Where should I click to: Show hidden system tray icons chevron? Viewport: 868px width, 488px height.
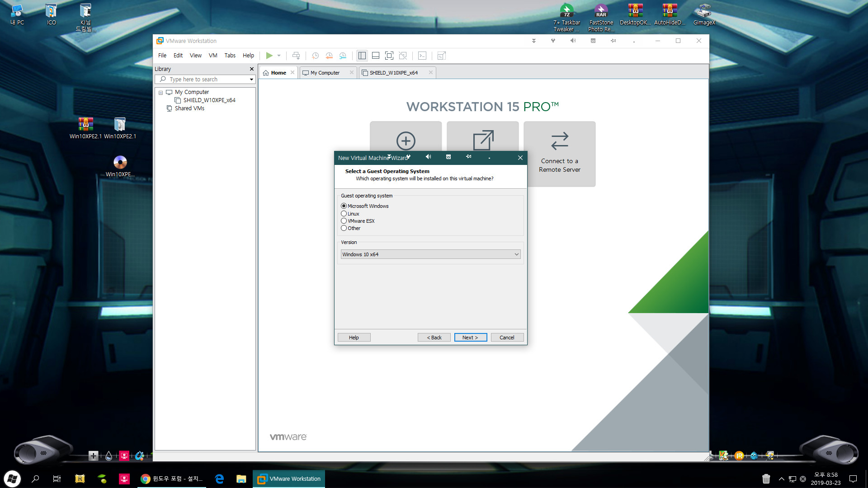tap(781, 479)
